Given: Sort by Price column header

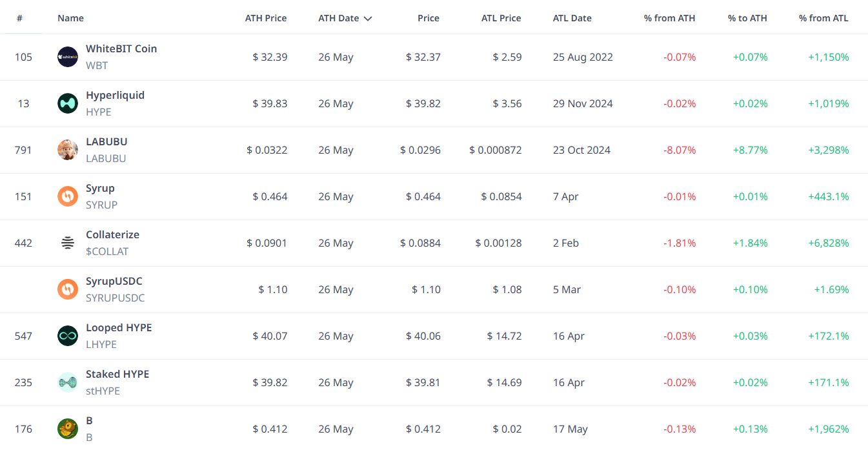Looking at the screenshot, I should (429, 18).
